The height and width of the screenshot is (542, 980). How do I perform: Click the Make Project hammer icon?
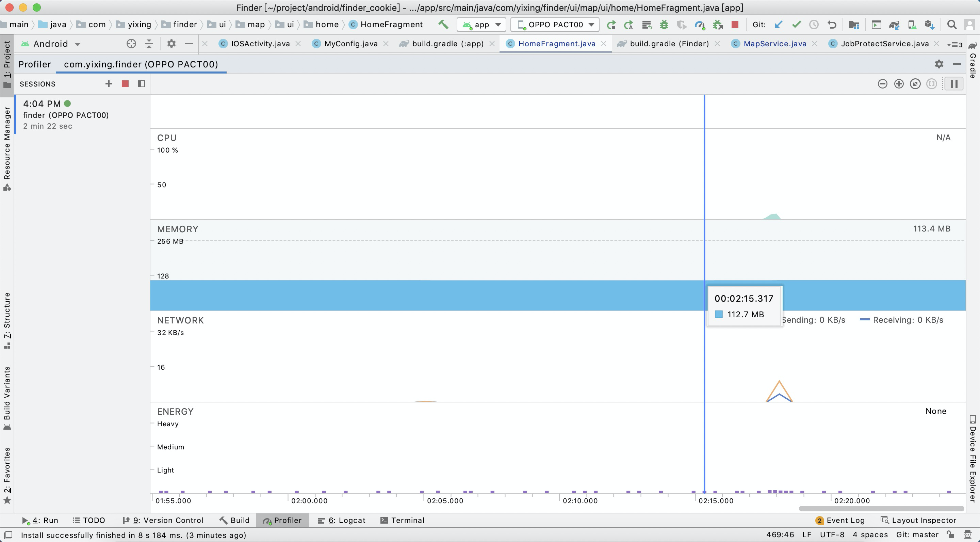point(443,25)
